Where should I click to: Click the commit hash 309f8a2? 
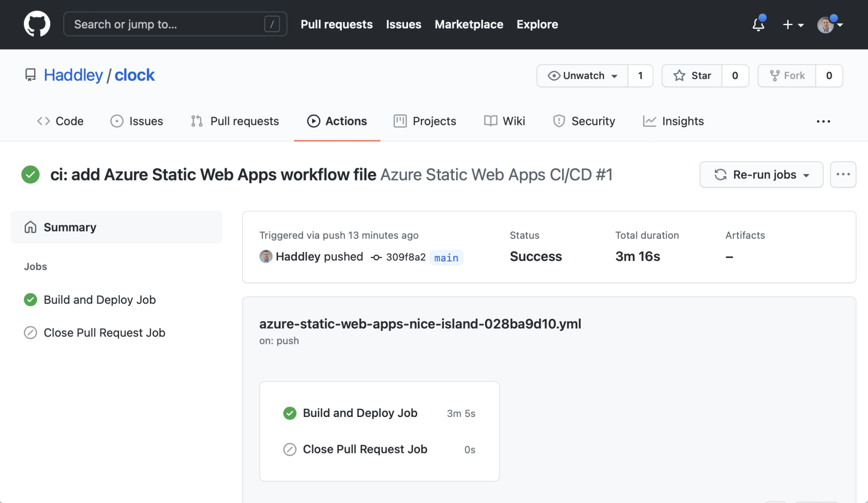tap(405, 257)
